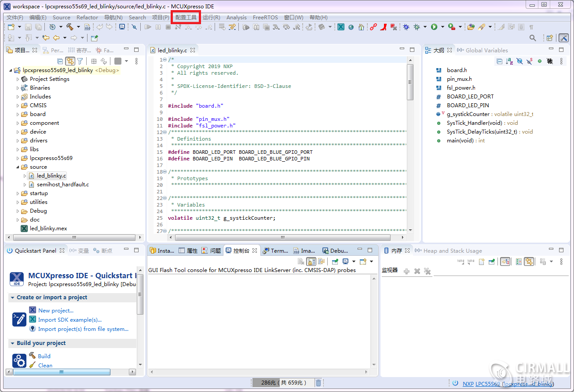The image size is (574, 392).
Task: Toggle scroll lock in console toolbar
Action: 311,261
